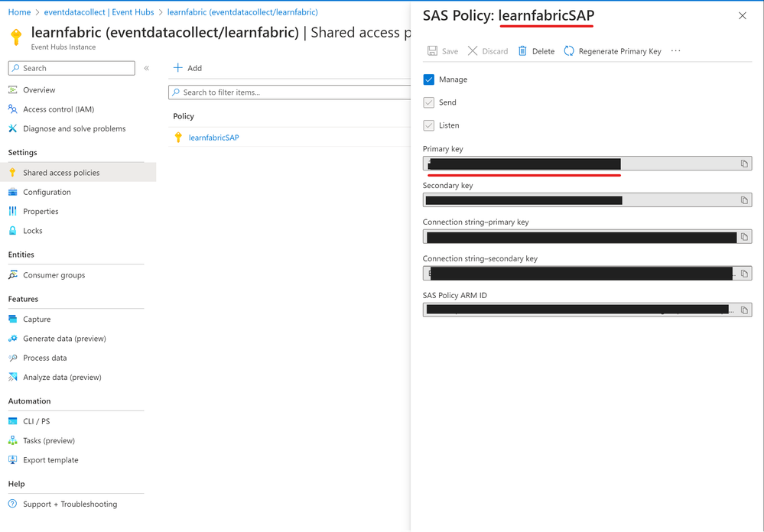Click the Regenerate Primary Key refresh icon
The height and width of the screenshot is (532, 764).
pyautogui.click(x=569, y=51)
